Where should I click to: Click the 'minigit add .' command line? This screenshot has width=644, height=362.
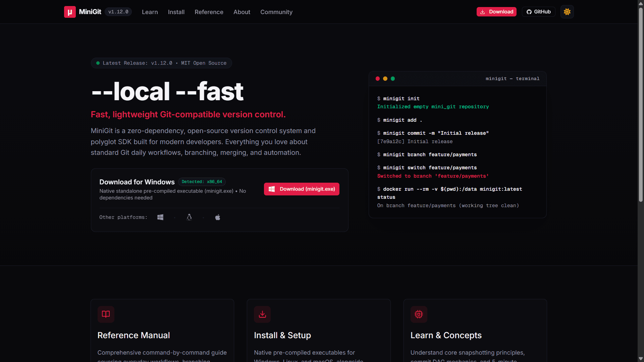400,120
